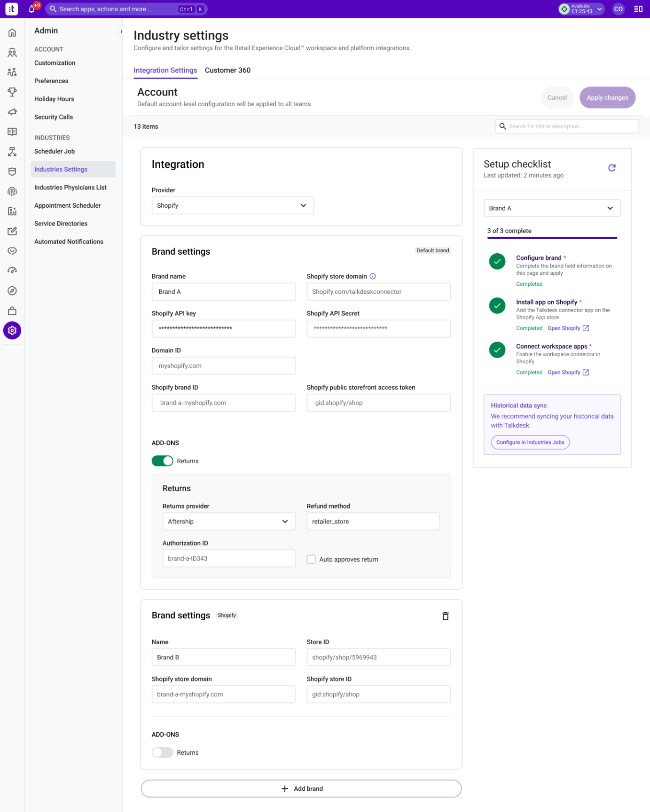Open the trophy icon in the sidebar

12,92
